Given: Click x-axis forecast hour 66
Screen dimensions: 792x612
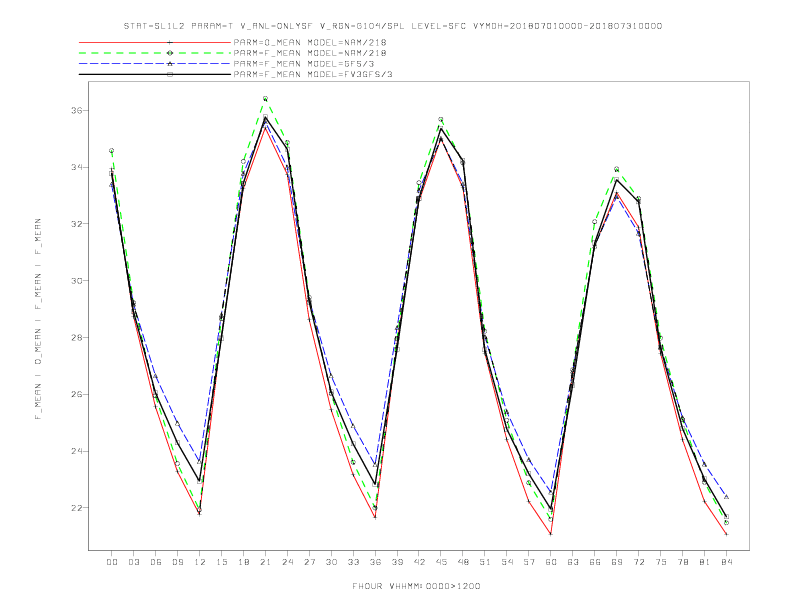Looking at the screenshot, I should point(595,562).
